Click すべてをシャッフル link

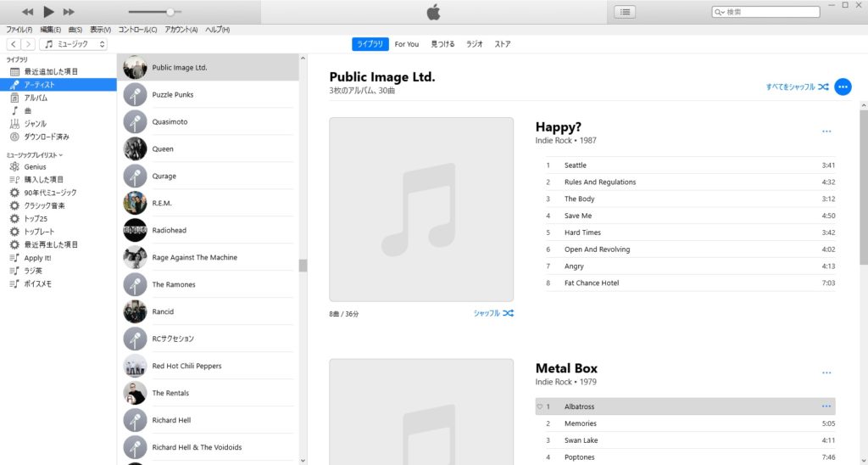797,87
